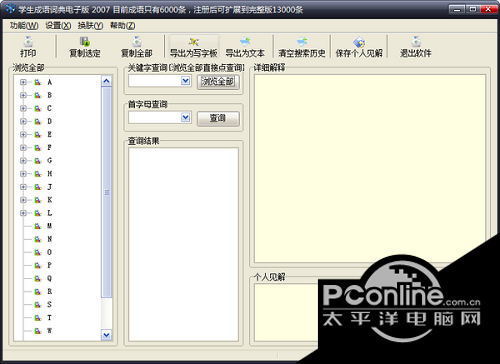Click the tree icon next to letter Q
The width and height of the screenshot is (500, 364).
(38, 278)
